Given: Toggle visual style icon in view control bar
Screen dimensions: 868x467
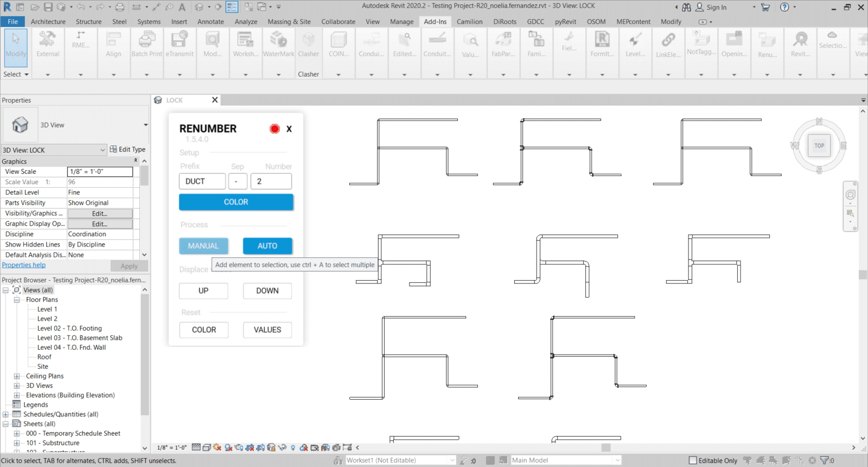Looking at the screenshot, I should click(x=207, y=447).
